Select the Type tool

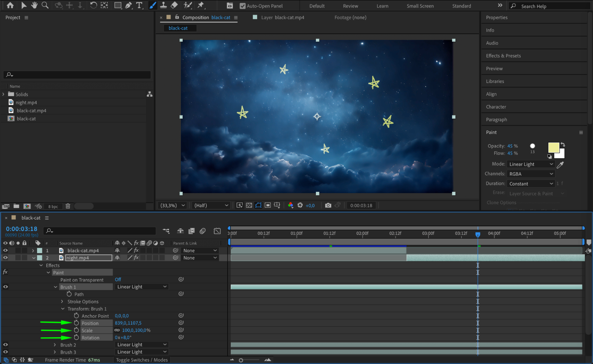pos(139,5)
